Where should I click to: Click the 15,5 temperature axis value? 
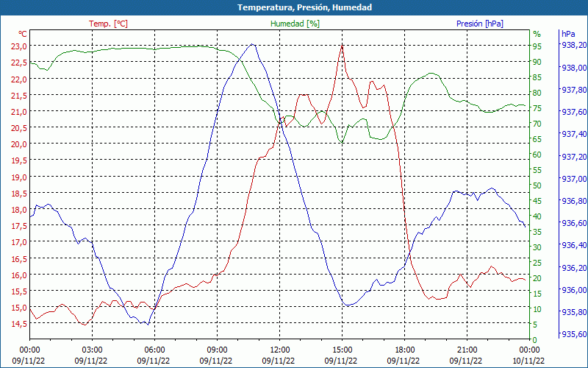19,291
